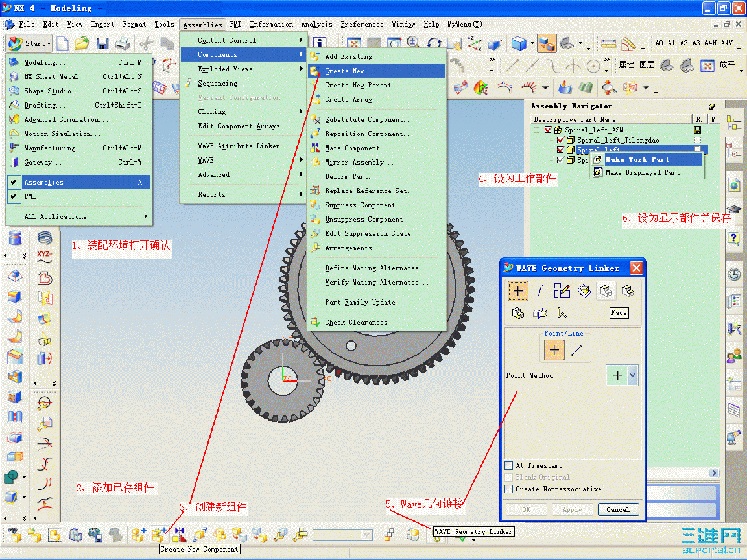Toggle the Create Non-associative checkbox

[508, 489]
